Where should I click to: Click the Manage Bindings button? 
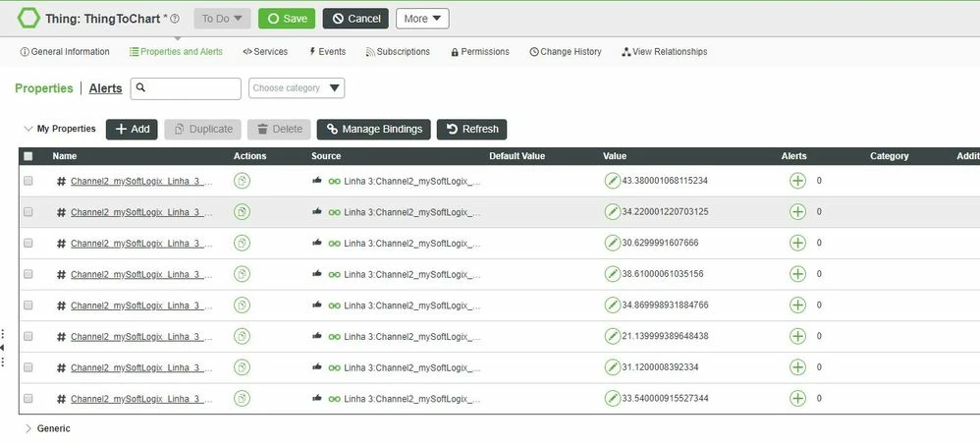tap(374, 130)
